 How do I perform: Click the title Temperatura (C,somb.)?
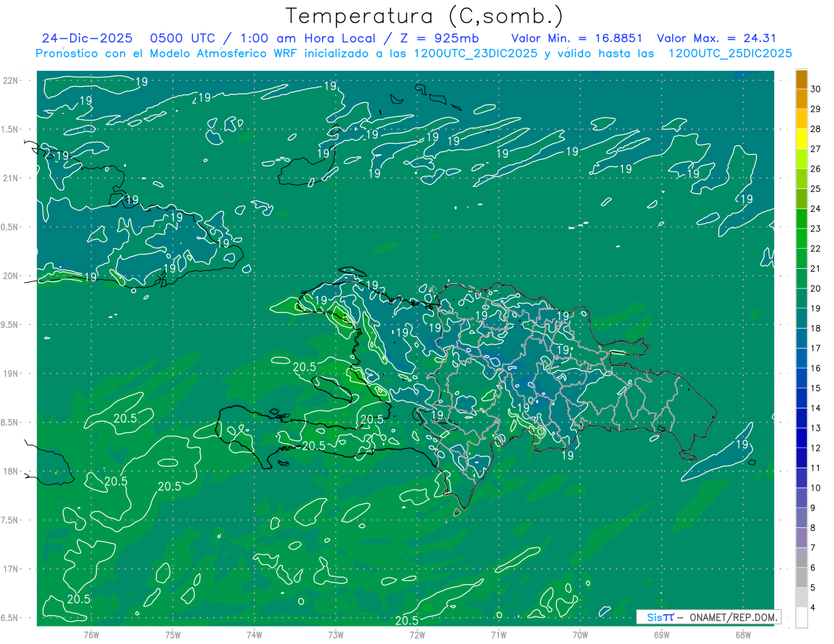click(x=424, y=16)
